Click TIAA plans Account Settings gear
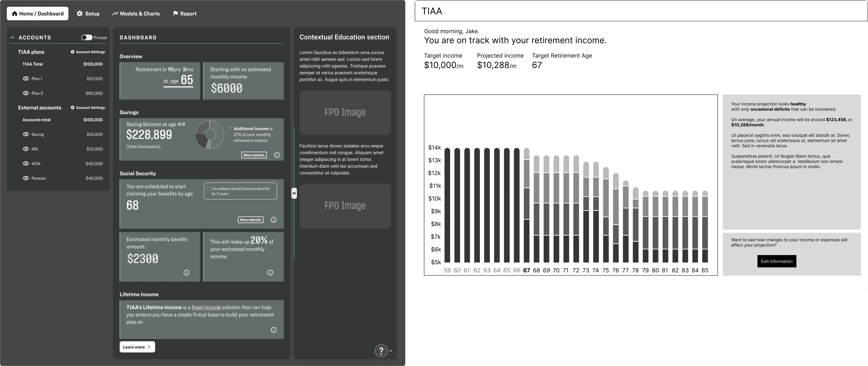 [x=72, y=52]
